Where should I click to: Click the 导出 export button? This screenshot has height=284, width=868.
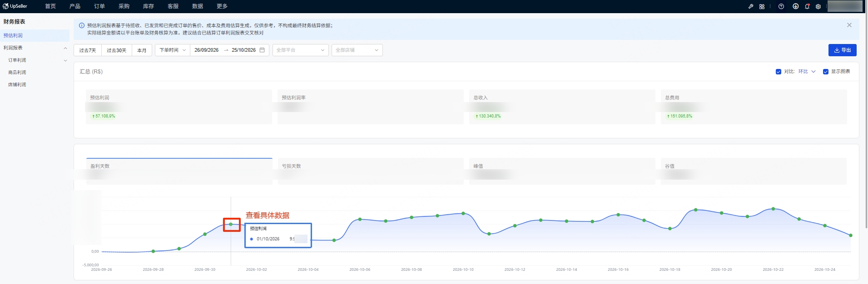(843, 50)
